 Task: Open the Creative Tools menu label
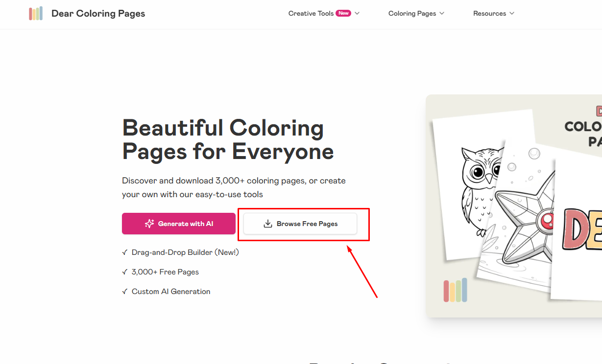[311, 13]
